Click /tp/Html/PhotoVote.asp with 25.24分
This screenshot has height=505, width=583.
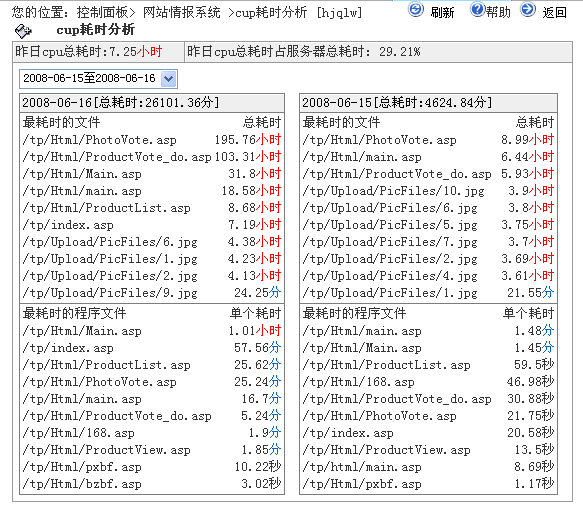tap(152, 382)
